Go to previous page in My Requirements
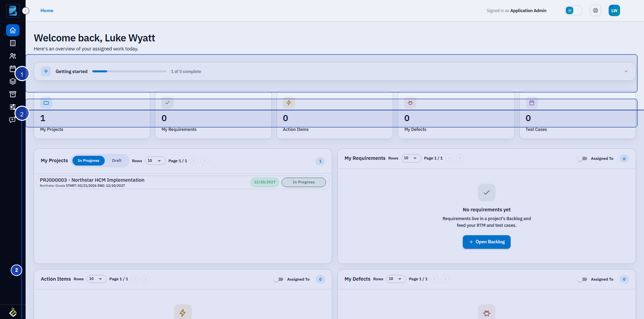The height and width of the screenshot is (319, 644). [x=449, y=158]
